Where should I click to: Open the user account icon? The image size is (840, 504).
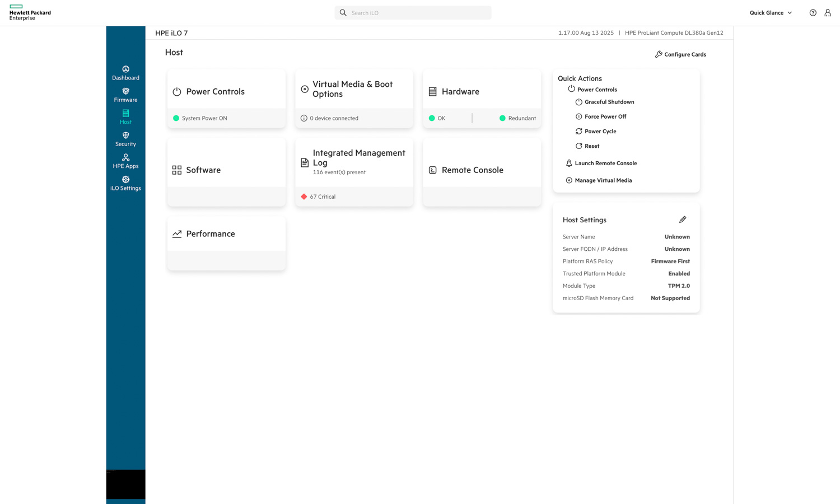[827, 13]
